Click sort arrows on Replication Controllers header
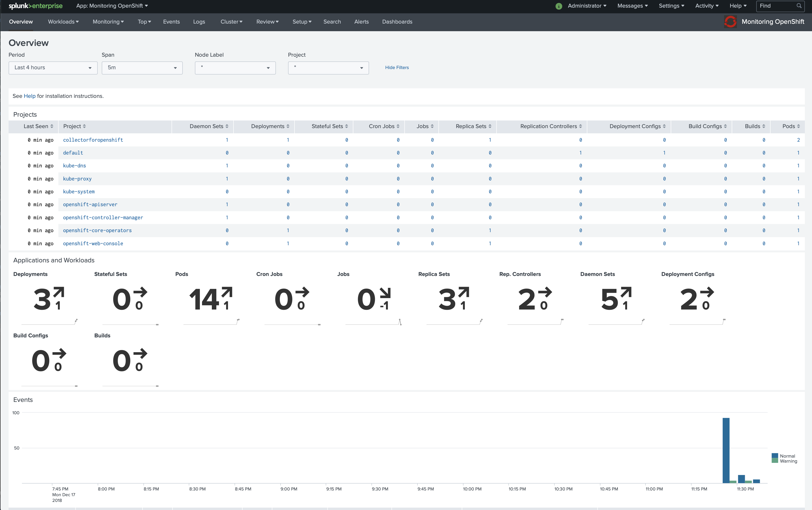This screenshot has width=812, height=510. pos(580,126)
